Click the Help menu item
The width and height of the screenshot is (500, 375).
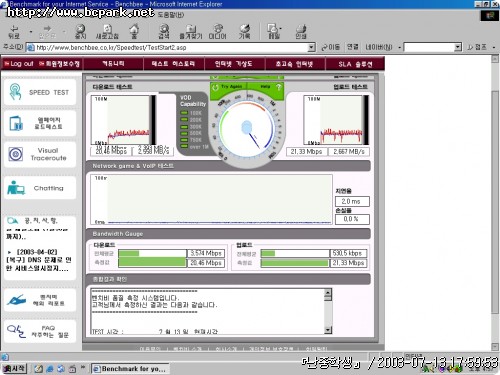[x=171, y=15]
